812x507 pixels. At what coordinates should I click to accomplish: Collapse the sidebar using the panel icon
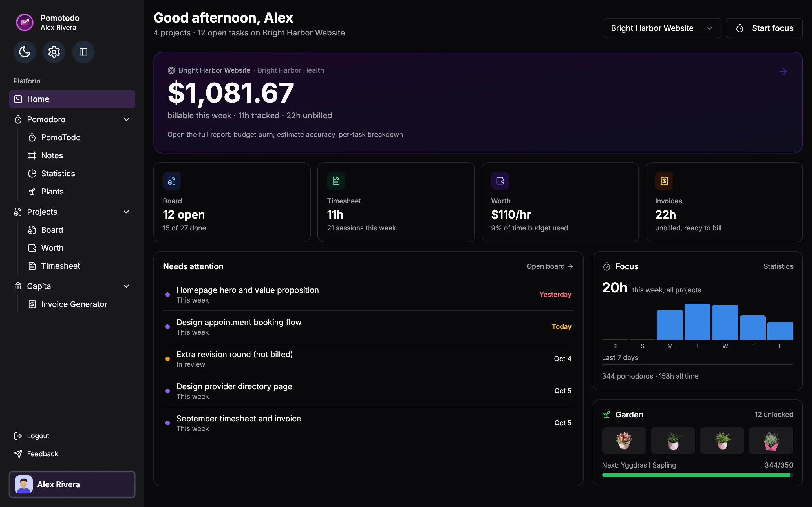(83, 52)
